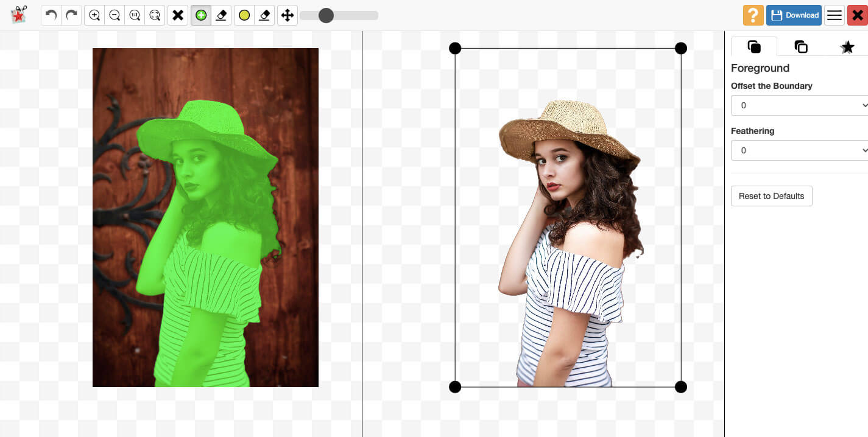Open the Feathering dropdown

pyautogui.click(x=800, y=150)
